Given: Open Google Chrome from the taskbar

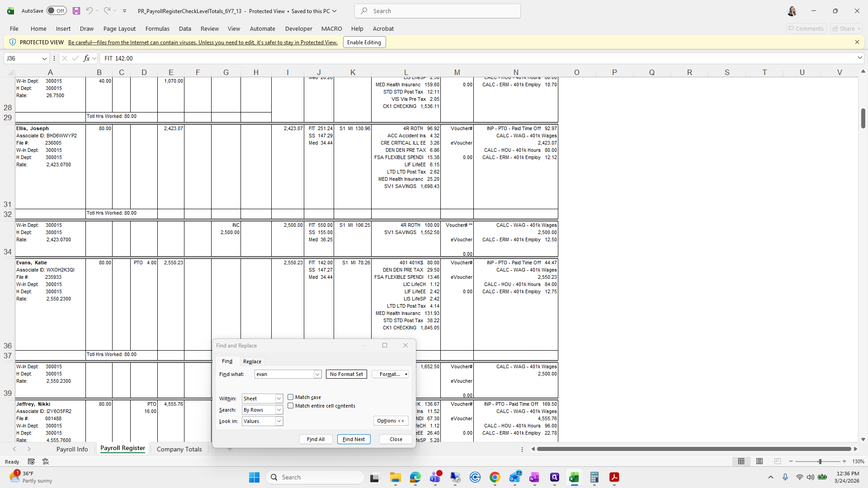Looking at the screenshot, I should pos(495,477).
